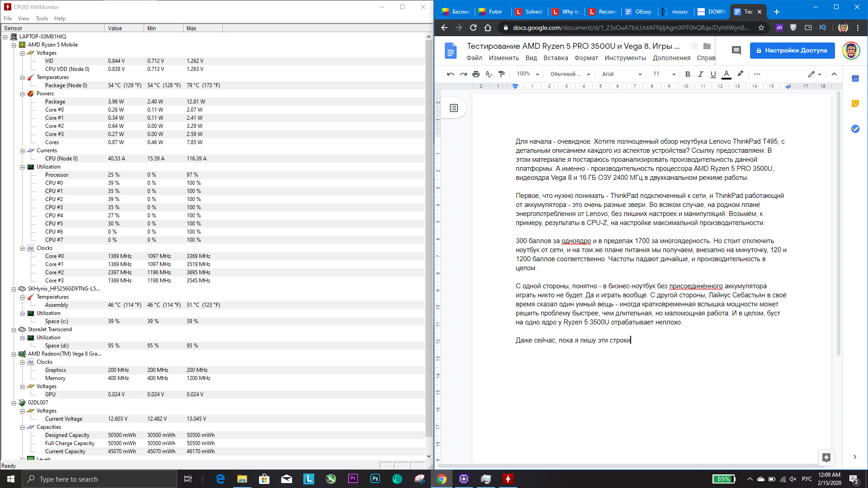Go back in Chrome
Screen dimensions: 868x488
pos(444,28)
